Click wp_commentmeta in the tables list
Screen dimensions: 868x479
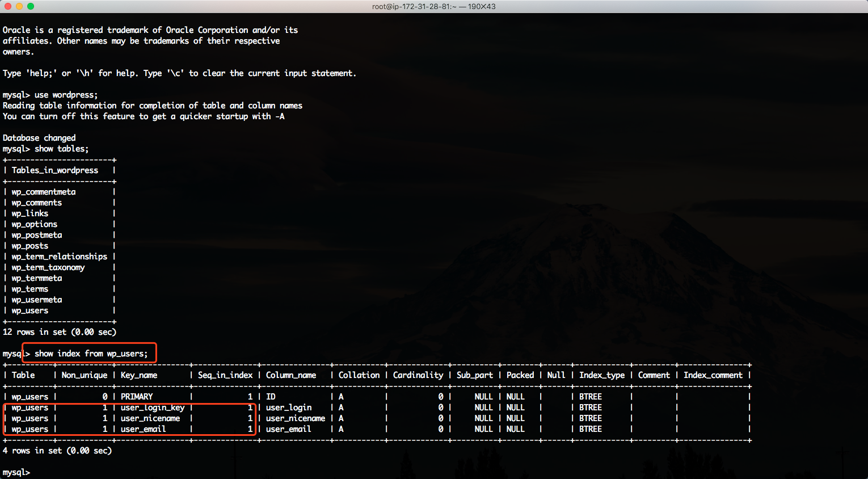coord(44,192)
